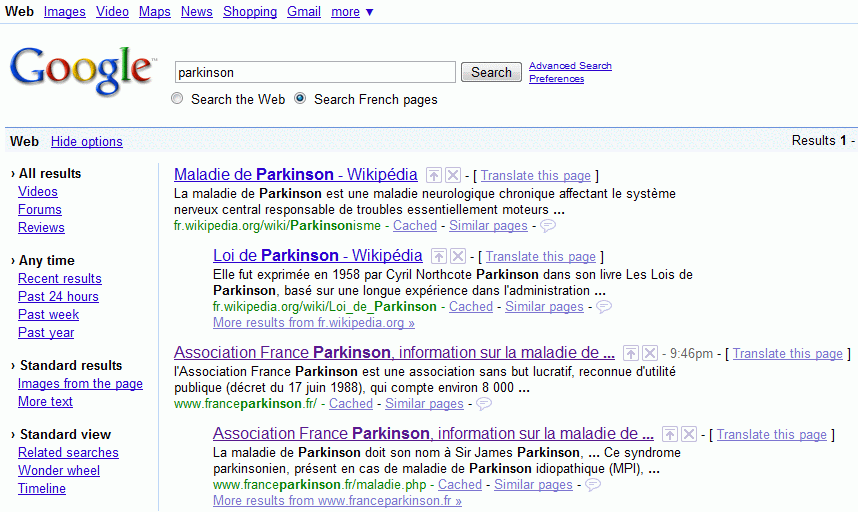Remove the Maladie de Parkinson Wikipédia result
This screenshot has width=858, height=512.
pos(453,175)
